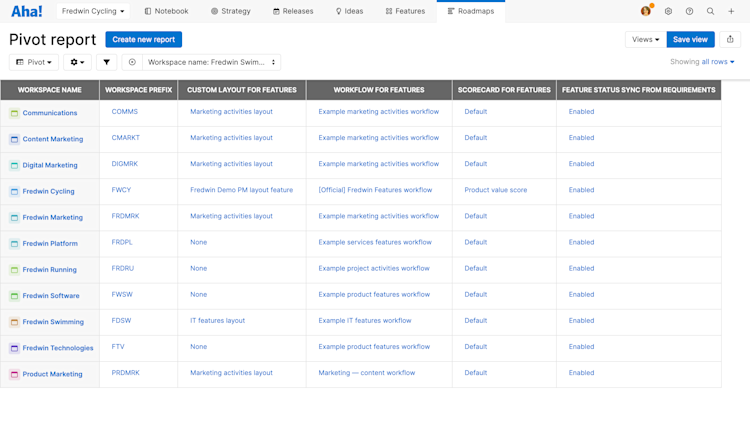
Task: Click Feature Status Sync From Requirements header
Action: pyautogui.click(x=639, y=90)
